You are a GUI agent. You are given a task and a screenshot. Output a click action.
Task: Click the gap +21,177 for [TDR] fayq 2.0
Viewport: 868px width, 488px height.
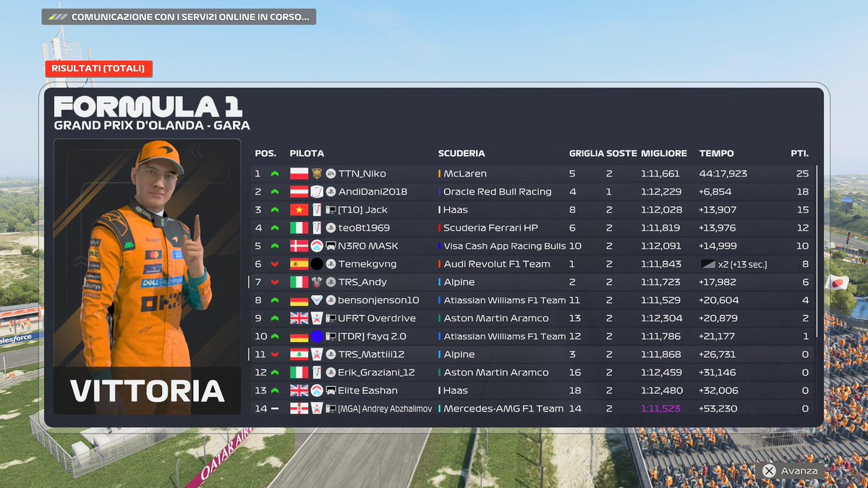(717, 336)
